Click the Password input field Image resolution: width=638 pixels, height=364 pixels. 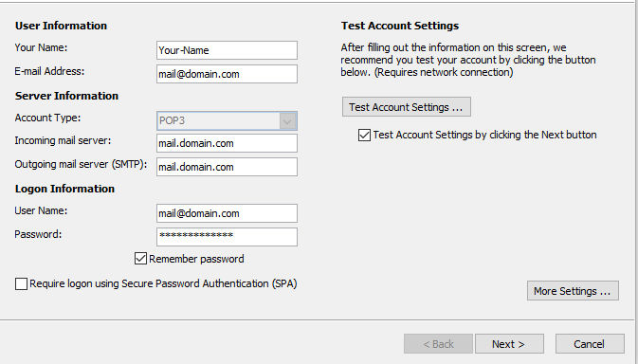click(227, 237)
